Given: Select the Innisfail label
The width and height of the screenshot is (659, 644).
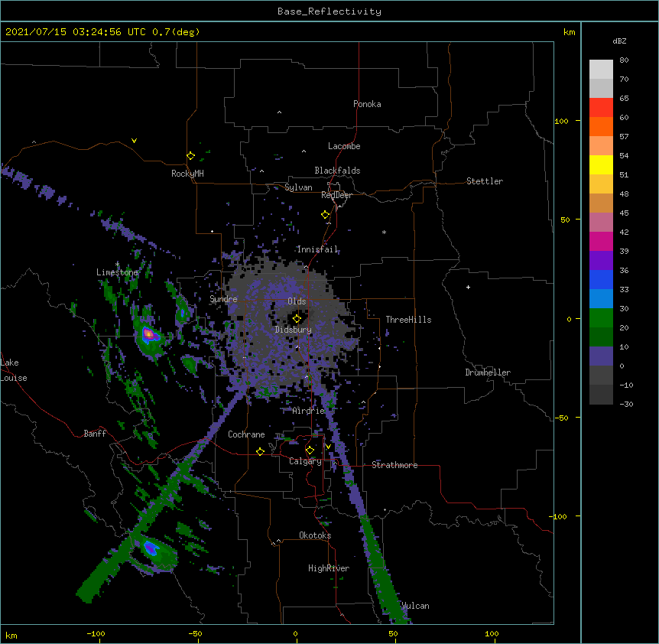Looking at the screenshot, I should [317, 249].
